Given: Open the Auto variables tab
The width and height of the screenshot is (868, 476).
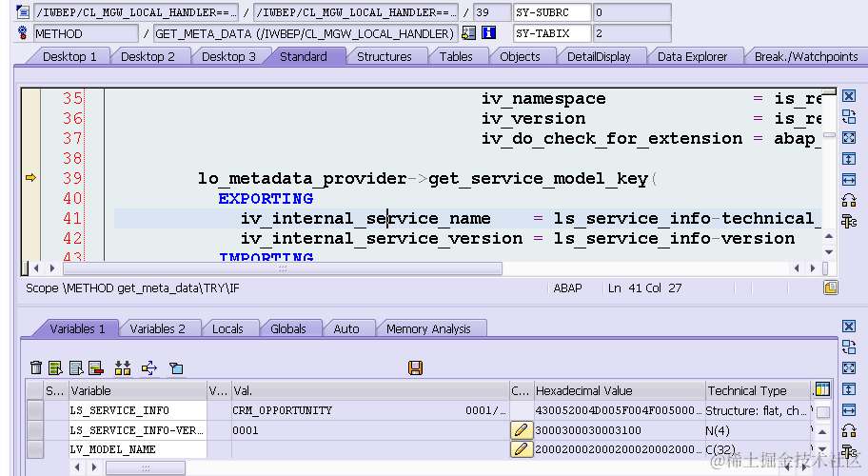Looking at the screenshot, I should pyautogui.click(x=346, y=328).
